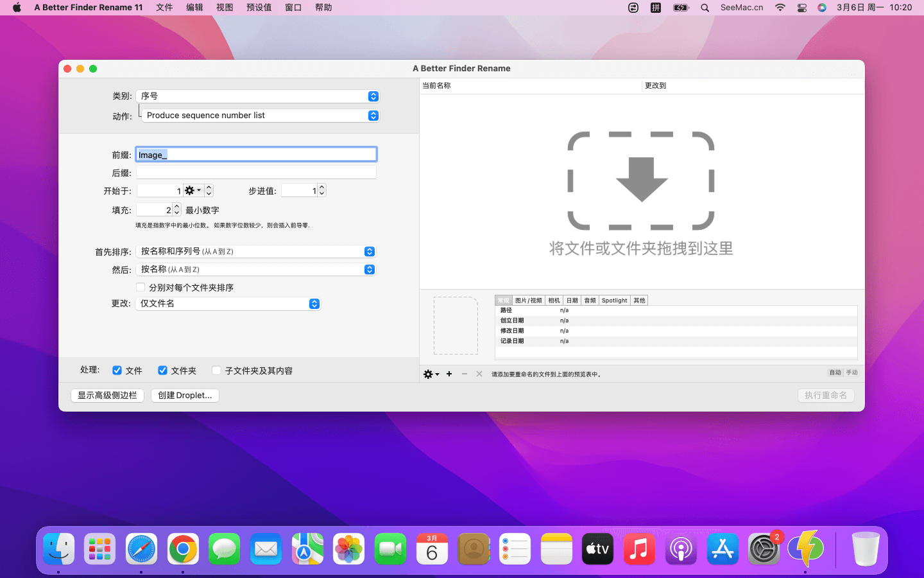
Task: Open System Preferences from the Dock
Action: [x=764, y=549]
